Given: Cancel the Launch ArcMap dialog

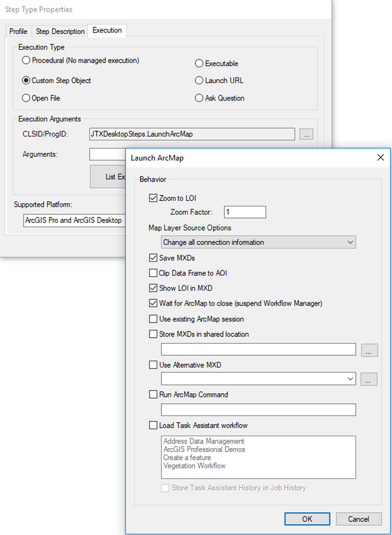Looking at the screenshot, I should pyautogui.click(x=359, y=519).
